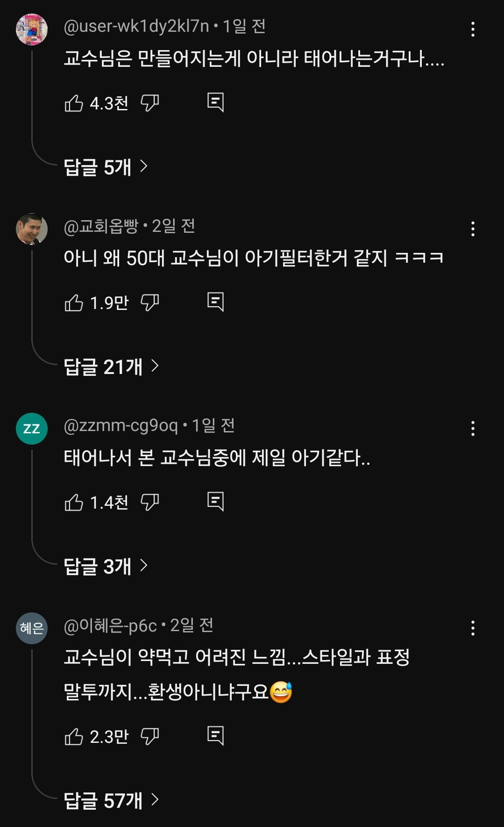Show the 답글 57개 replies

click(x=111, y=800)
